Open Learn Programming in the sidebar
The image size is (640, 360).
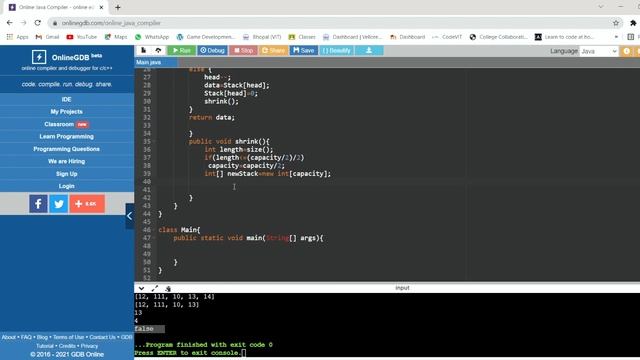coord(67,136)
